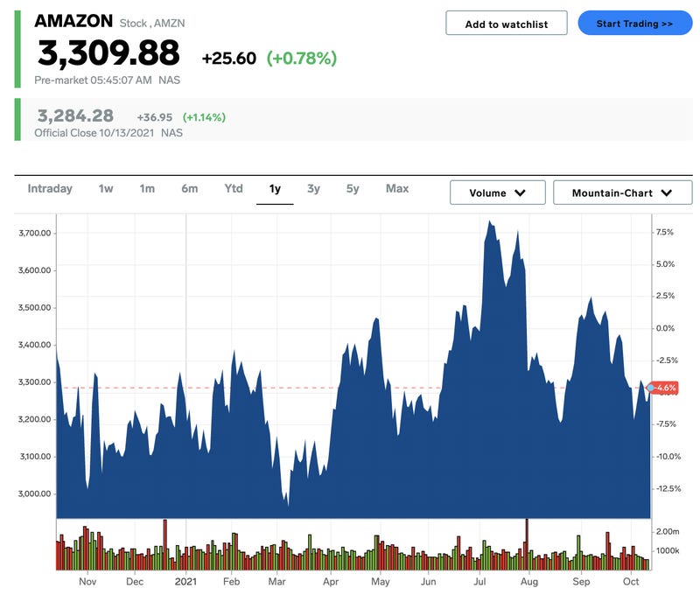Click the current price 3,309.88
The image size is (700, 602).
click(108, 52)
